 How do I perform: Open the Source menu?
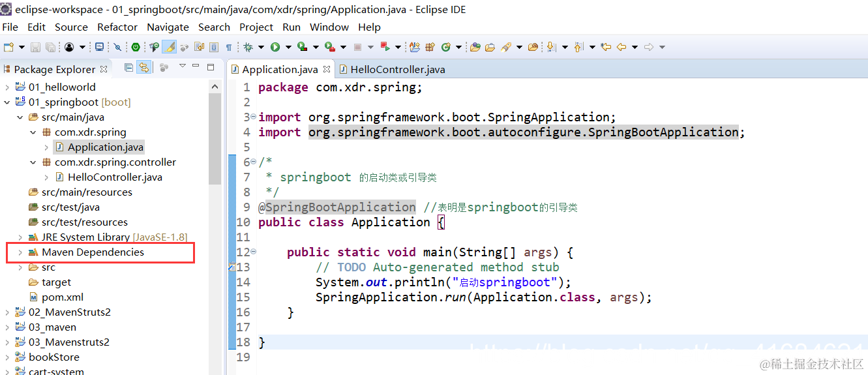coord(71,27)
